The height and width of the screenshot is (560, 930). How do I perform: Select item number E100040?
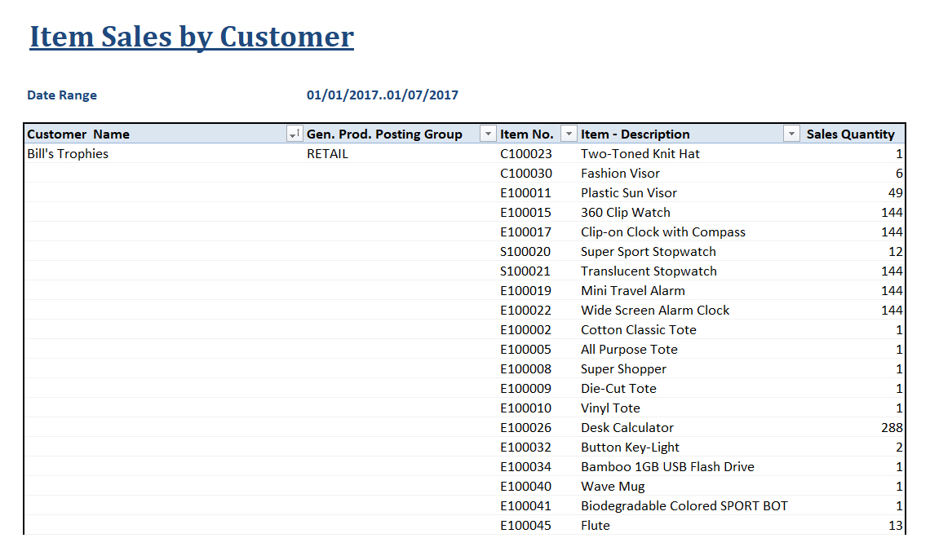[525, 486]
